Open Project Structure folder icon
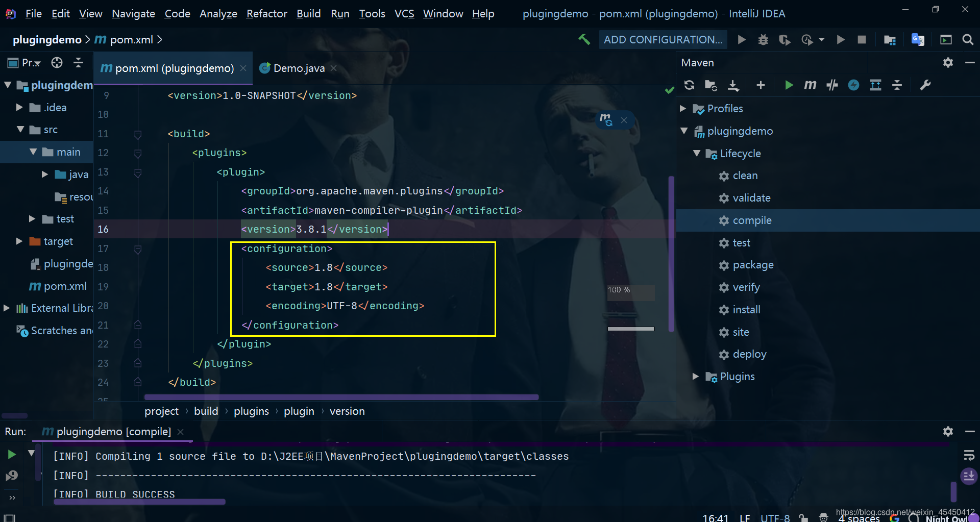This screenshot has height=522, width=980. (890, 40)
